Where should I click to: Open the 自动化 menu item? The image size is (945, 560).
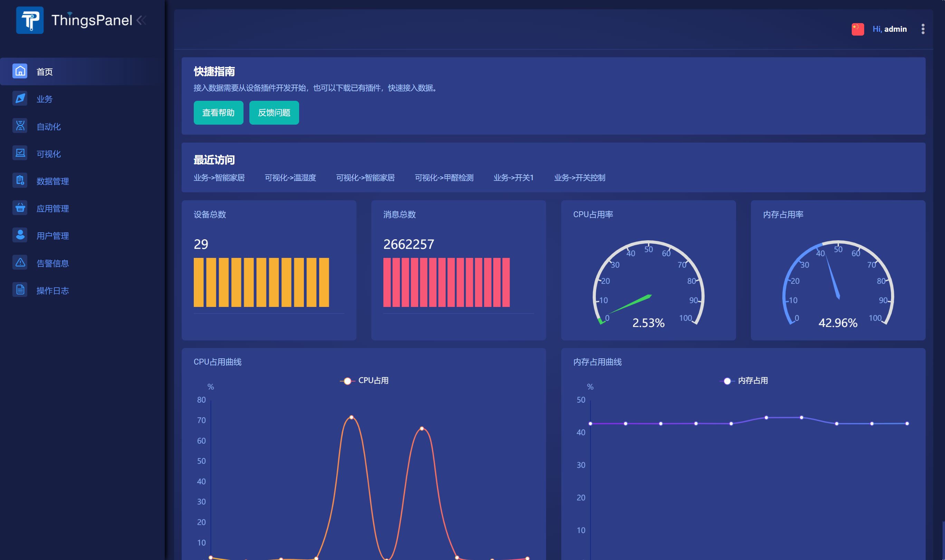(82, 126)
